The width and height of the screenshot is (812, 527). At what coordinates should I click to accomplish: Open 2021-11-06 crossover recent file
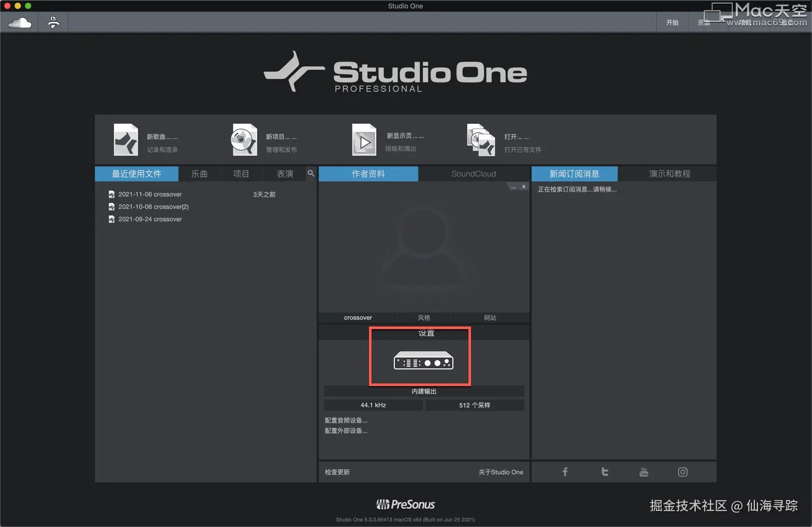coord(150,194)
